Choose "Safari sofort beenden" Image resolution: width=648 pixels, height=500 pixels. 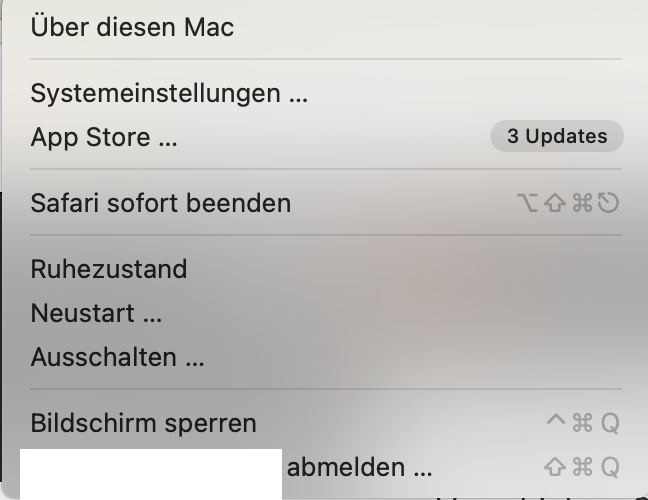pyautogui.click(x=160, y=203)
